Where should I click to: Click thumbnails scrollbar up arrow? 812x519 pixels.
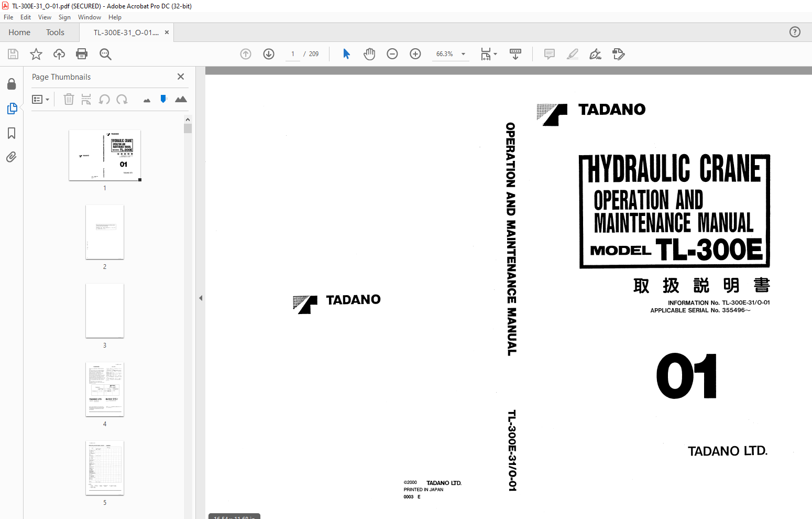pyautogui.click(x=188, y=119)
